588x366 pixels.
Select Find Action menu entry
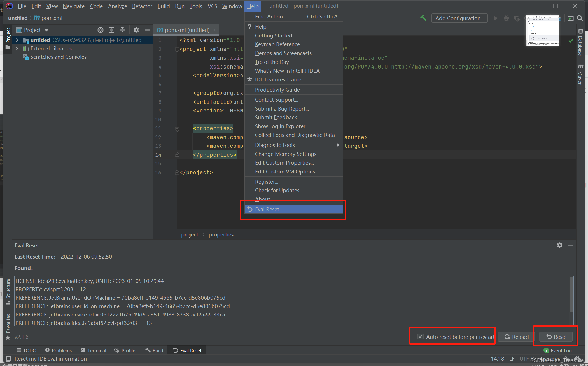click(x=293, y=17)
